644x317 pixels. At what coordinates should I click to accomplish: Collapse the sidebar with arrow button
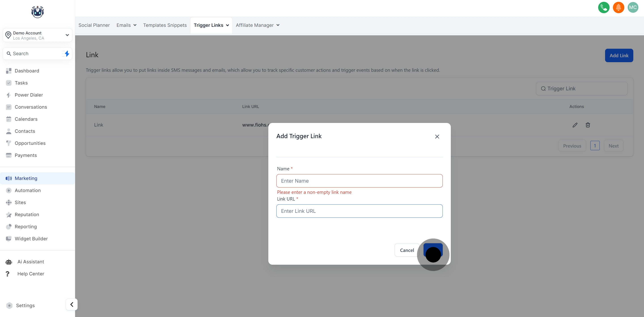[x=72, y=304]
